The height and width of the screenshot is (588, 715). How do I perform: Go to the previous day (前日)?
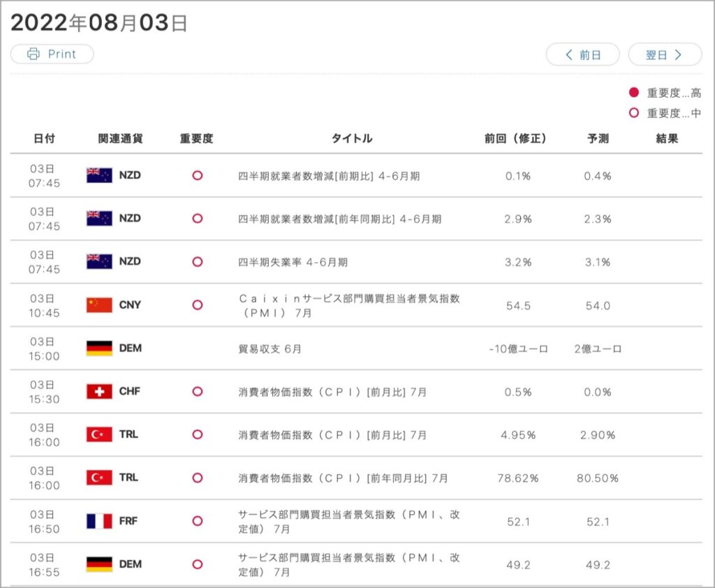582,54
